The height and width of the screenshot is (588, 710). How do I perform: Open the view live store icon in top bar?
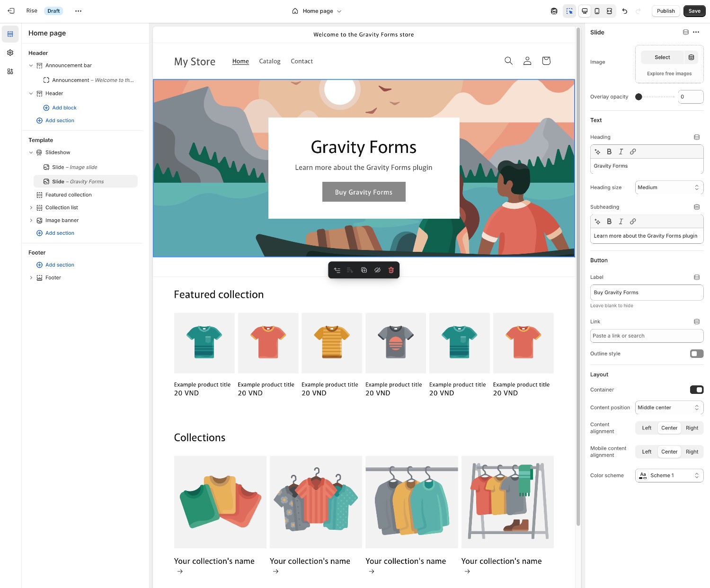[554, 11]
